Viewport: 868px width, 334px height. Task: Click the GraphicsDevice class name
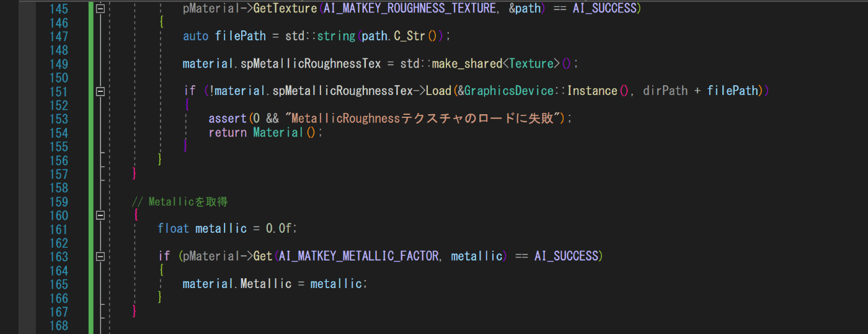point(508,91)
